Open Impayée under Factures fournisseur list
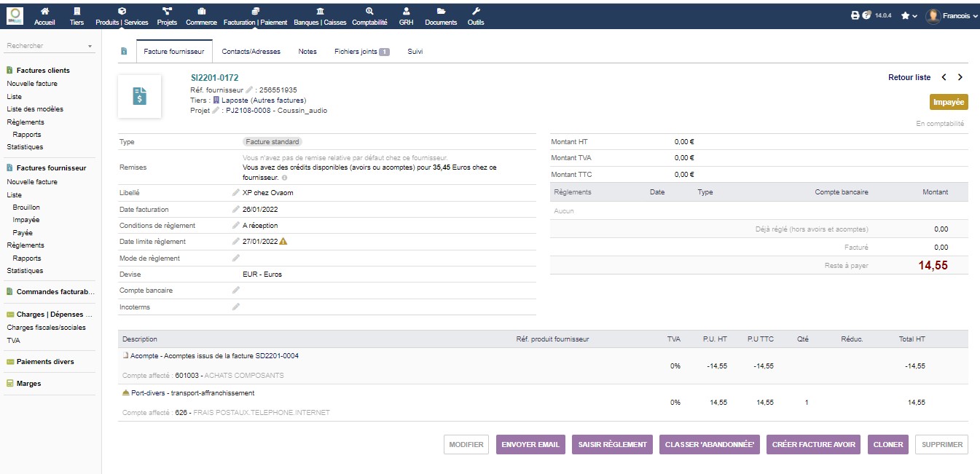 tap(26, 220)
